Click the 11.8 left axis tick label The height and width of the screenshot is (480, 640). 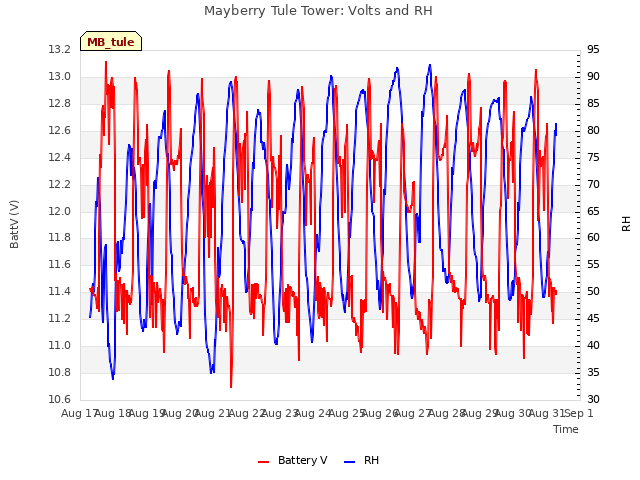coord(60,238)
